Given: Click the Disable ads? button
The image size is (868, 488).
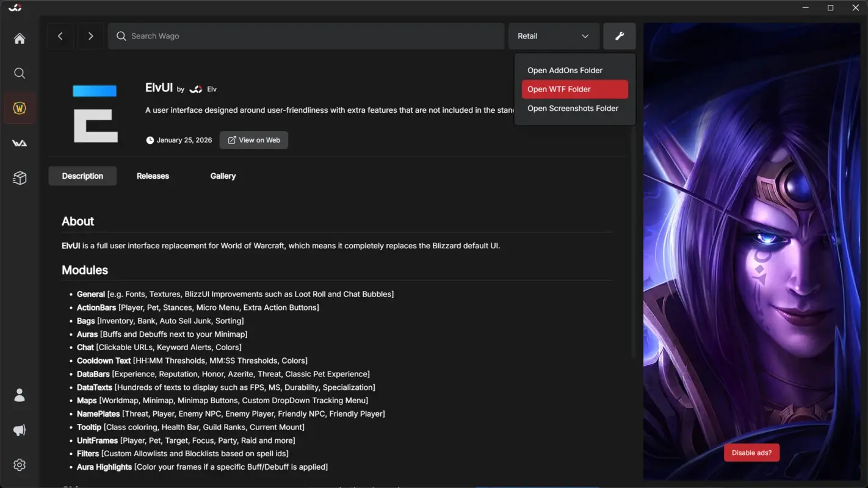Looking at the screenshot, I should [x=751, y=452].
